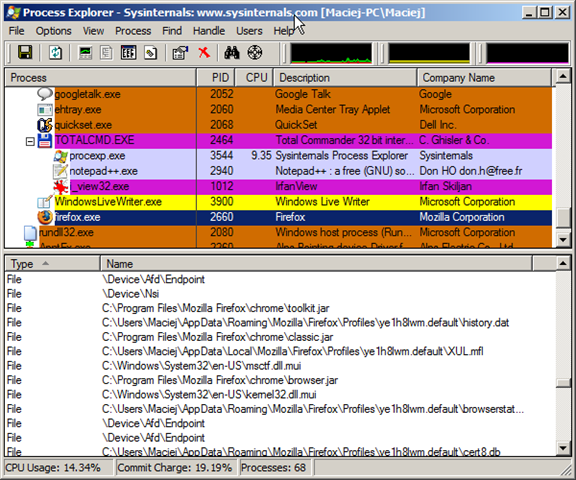Click the Save floppy disk toolbar icon
This screenshot has height=480, width=576.
pyautogui.click(x=25, y=53)
